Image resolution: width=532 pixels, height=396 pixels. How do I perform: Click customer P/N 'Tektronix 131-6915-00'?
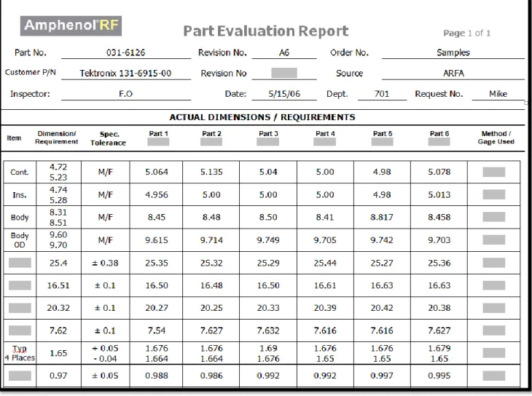click(x=125, y=74)
